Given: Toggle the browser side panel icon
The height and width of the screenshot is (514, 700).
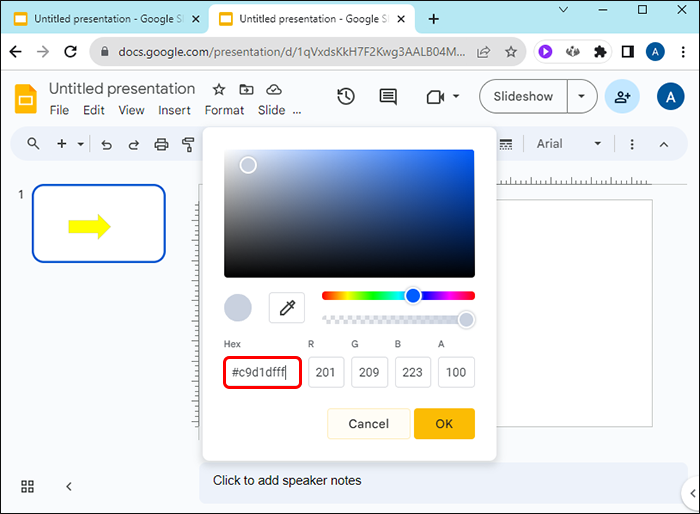Looking at the screenshot, I should [628, 52].
